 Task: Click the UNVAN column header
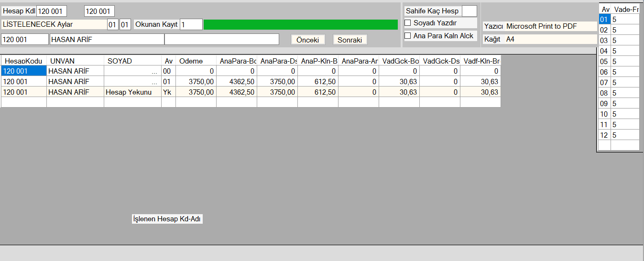75,61
